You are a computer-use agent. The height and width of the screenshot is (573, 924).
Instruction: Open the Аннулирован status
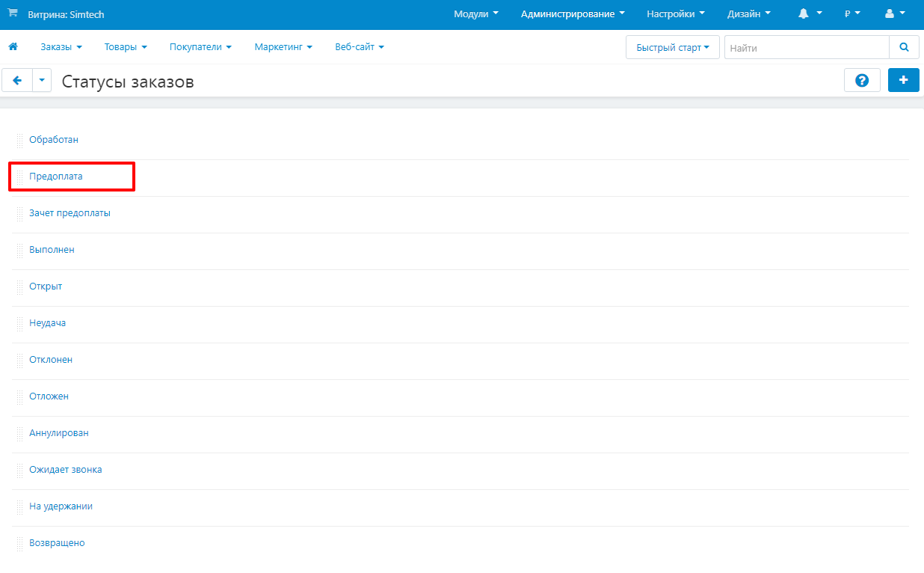click(59, 433)
